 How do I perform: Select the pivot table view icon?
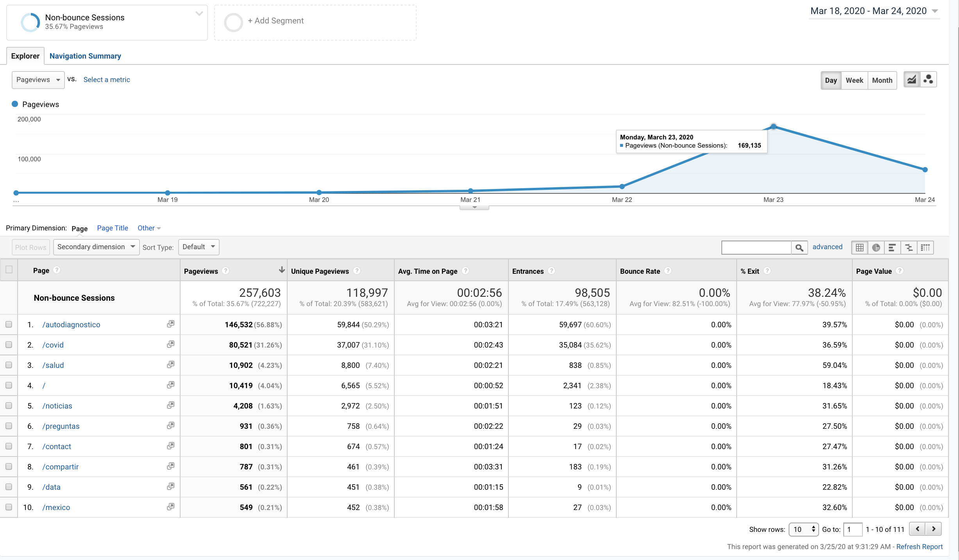(925, 248)
